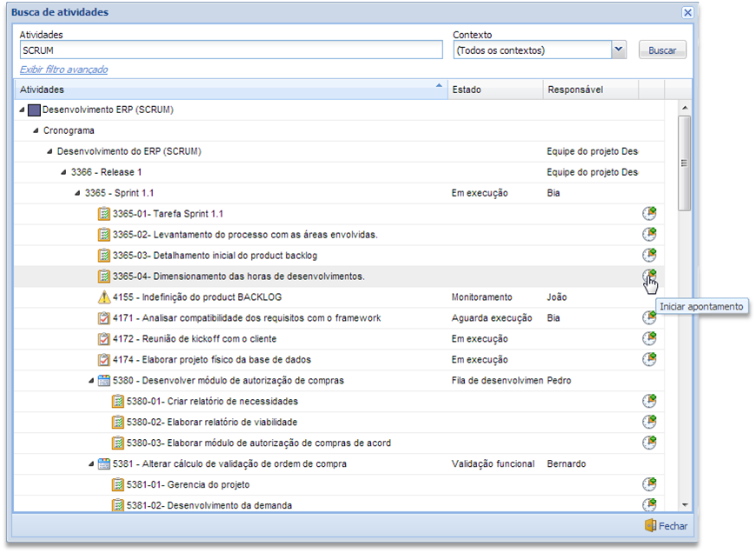The height and width of the screenshot is (553, 756).
Task: Click clipboard icon beside 4171 Analisar compatibilidade
Action: [103, 318]
